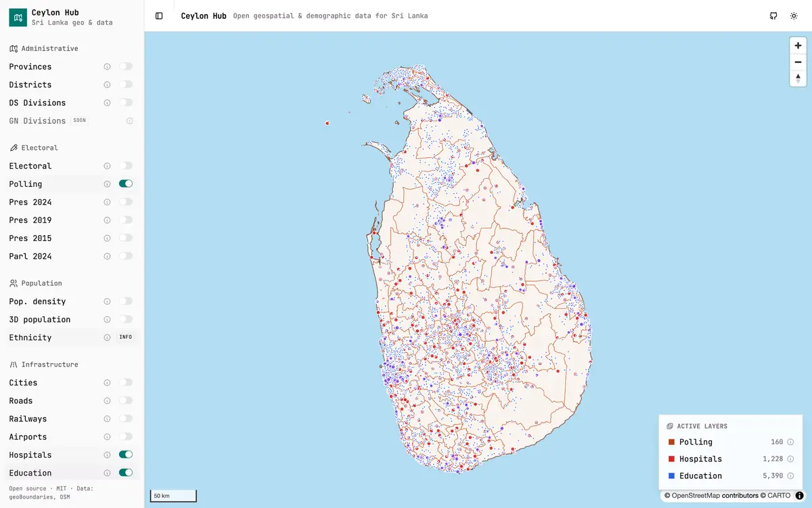Enable the Provinces layer toggle
Screen dimensions: 812x508
[126, 66]
